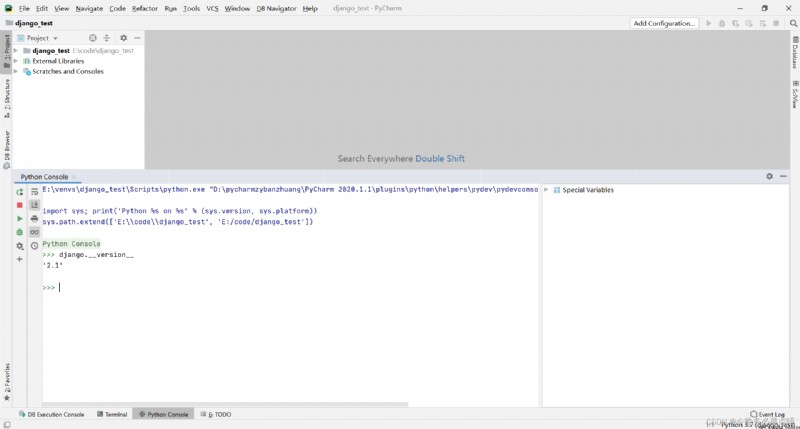Open the File menu
The height and width of the screenshot is (429, 800).
(x=24, y=9)
